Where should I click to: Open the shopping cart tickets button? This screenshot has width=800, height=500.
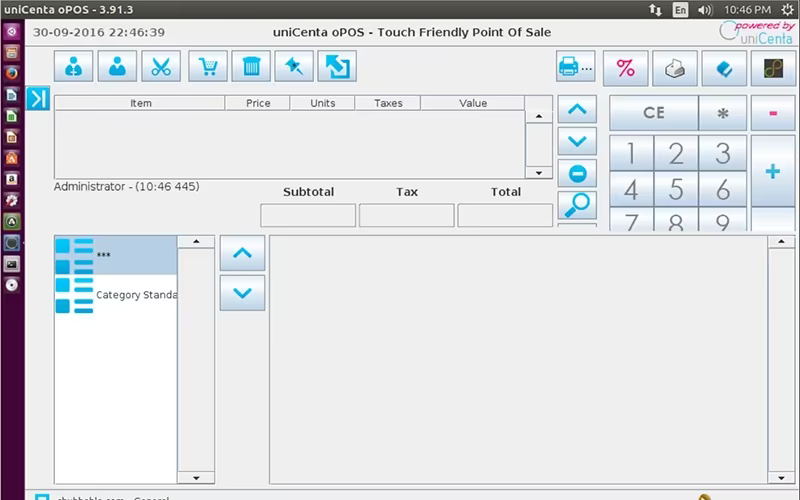tap(208, 66)
